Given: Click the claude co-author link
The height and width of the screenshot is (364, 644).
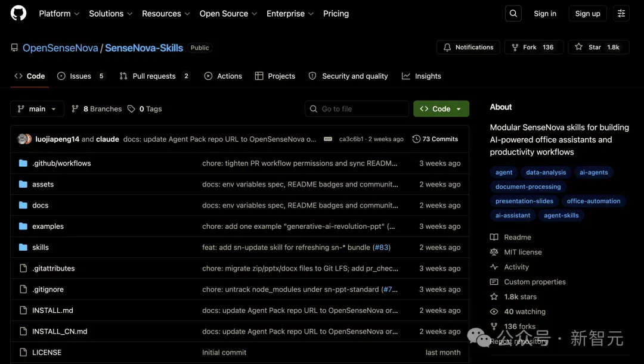Looking at the screenshot, I should click(107, 139).
